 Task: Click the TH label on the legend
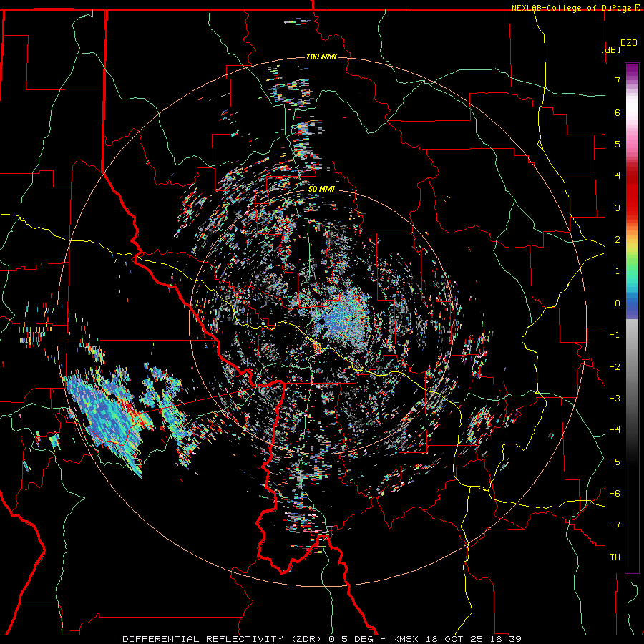coord(615,557)
